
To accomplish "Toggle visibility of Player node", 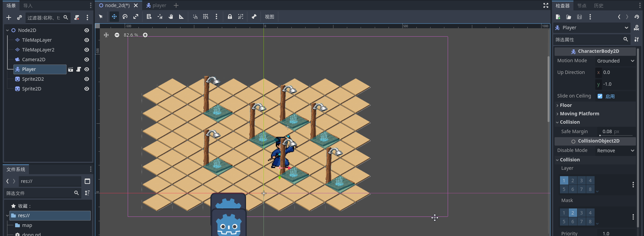I will [x=87, y=69].
